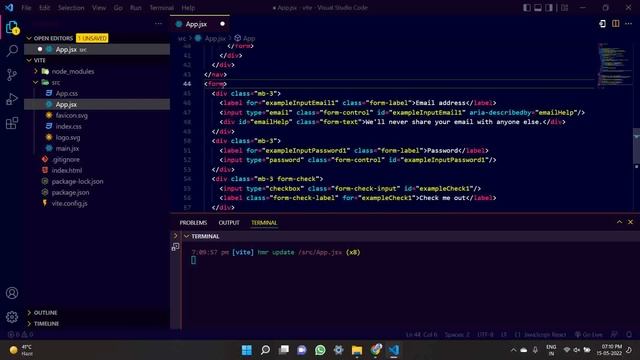
Task: Open the Extensions view
Action: tap(12, 123)
